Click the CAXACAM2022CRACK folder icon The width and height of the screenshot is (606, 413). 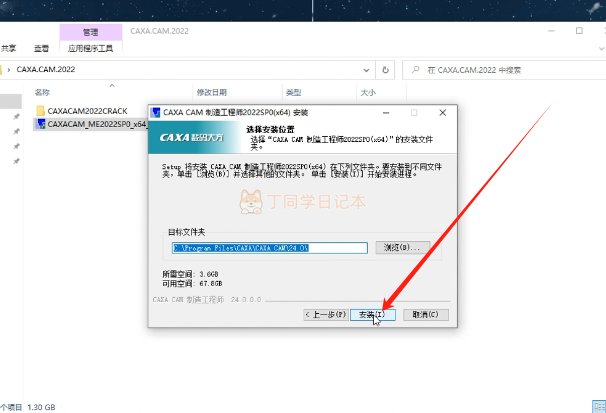click(x=41, y=111)
